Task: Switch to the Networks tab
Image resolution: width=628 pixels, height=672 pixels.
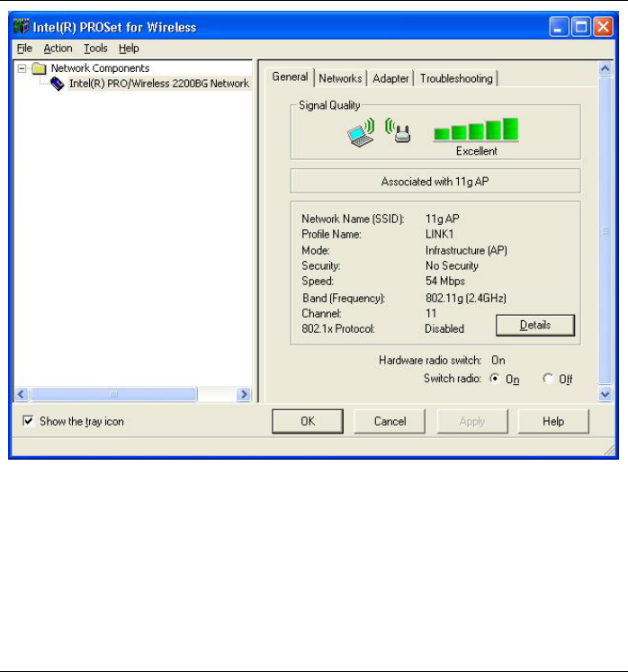Action: pos(340,78)
